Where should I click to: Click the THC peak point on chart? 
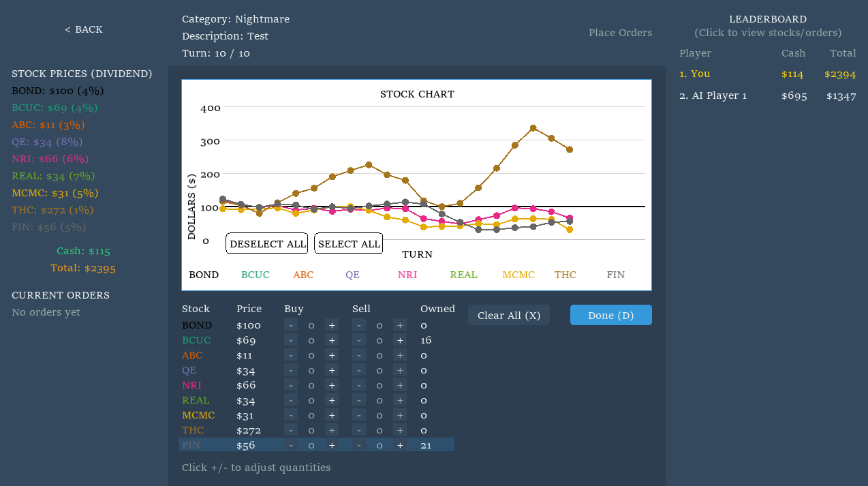click(533, 127)
